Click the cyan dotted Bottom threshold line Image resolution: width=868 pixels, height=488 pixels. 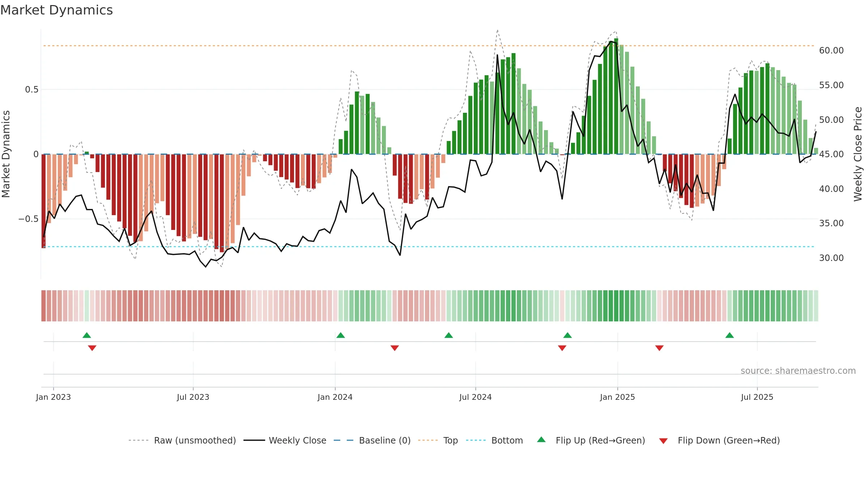[429, 247]
